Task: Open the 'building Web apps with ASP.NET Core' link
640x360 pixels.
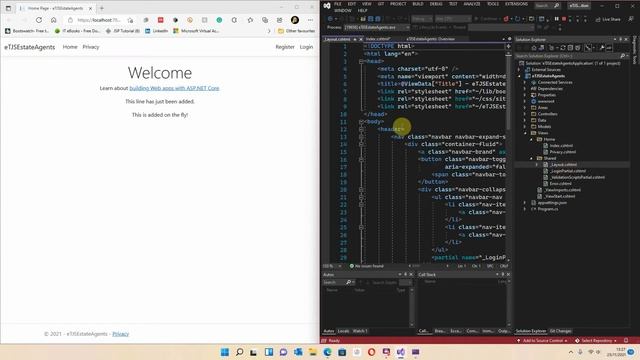Action: coord(174,88)
